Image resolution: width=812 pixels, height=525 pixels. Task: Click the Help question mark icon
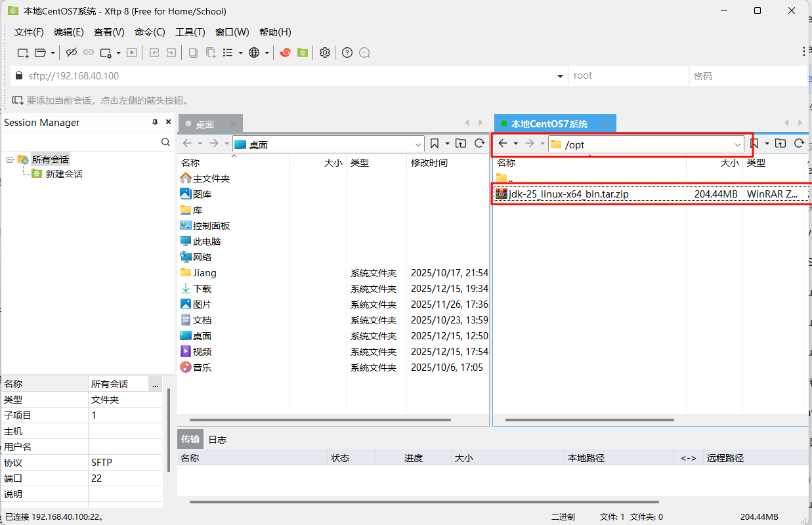347,52
